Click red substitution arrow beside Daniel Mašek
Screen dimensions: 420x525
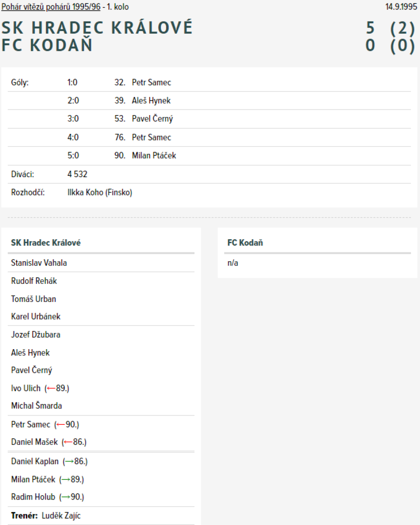(x=68, y=442)
